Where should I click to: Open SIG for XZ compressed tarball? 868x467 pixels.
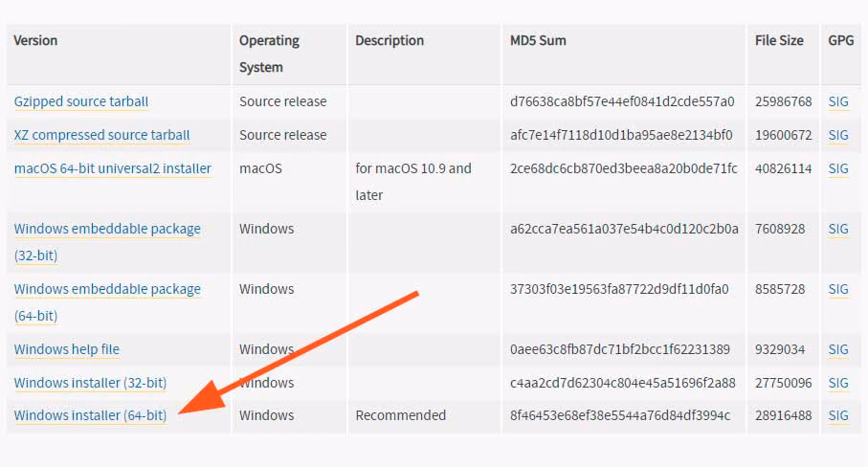coord(838,135)
